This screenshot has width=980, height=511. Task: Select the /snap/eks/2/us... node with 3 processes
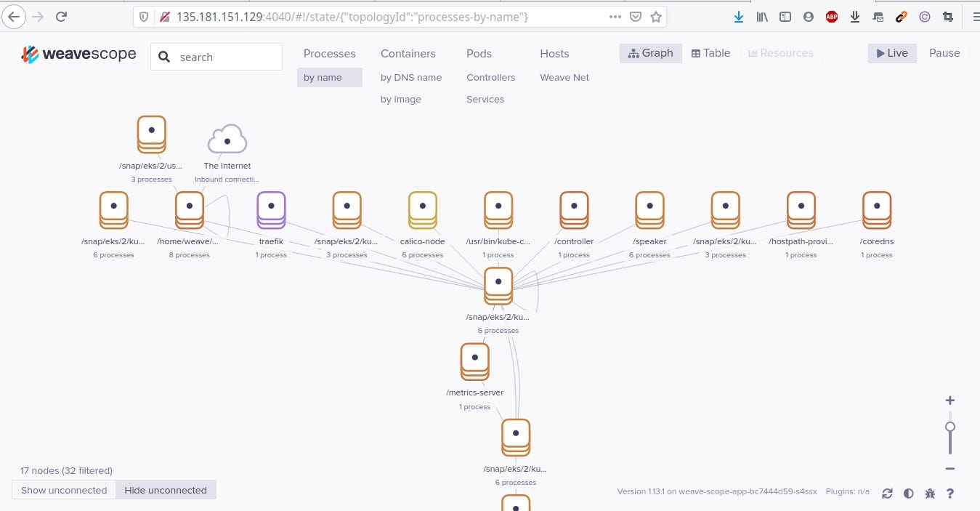pyautogui.click(x=151, y=134)
